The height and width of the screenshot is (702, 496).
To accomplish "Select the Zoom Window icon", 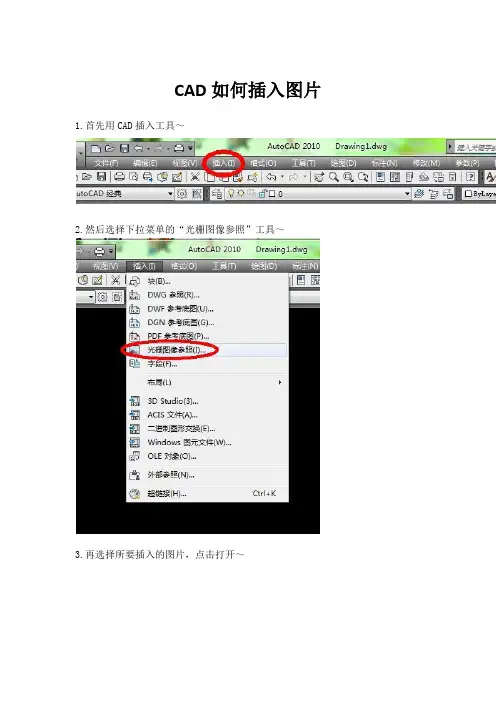I will point(348,177).
